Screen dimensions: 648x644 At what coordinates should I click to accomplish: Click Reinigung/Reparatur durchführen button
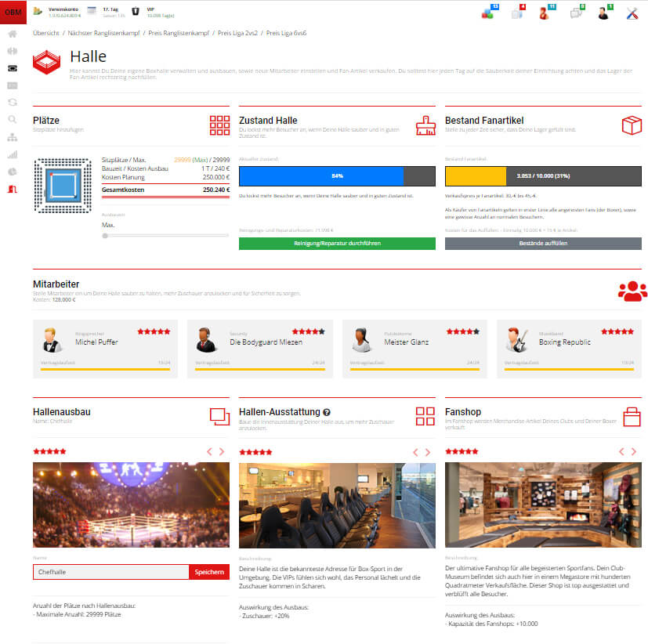[337, 244]
